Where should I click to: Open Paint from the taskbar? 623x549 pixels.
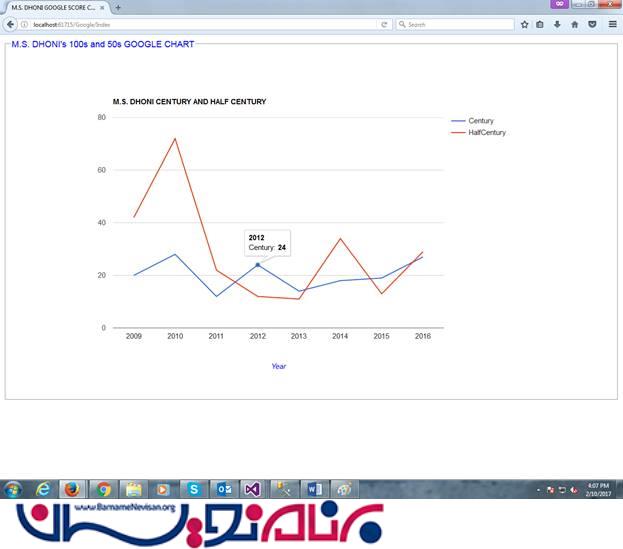click(x=344, y=489)
